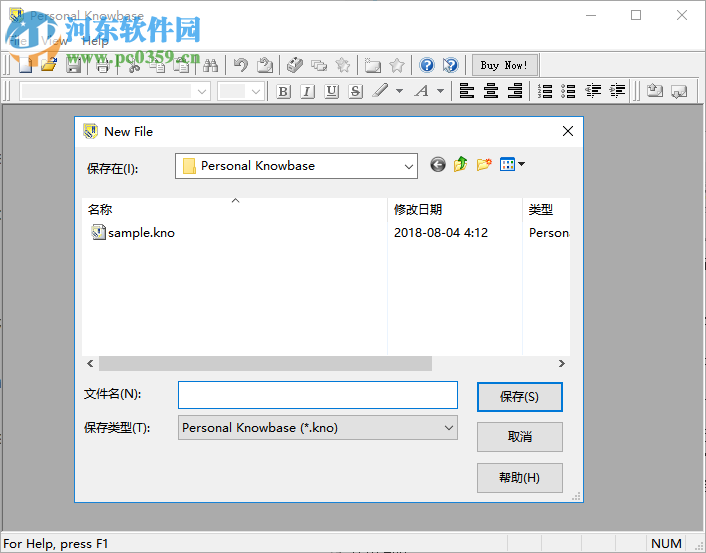Viewport: 706px width, 553px height.
Task: Open the Help menu
Action: 95,41
